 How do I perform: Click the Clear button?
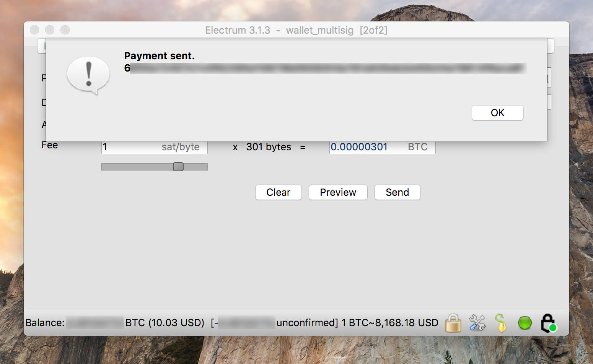(x=278, y=192)
